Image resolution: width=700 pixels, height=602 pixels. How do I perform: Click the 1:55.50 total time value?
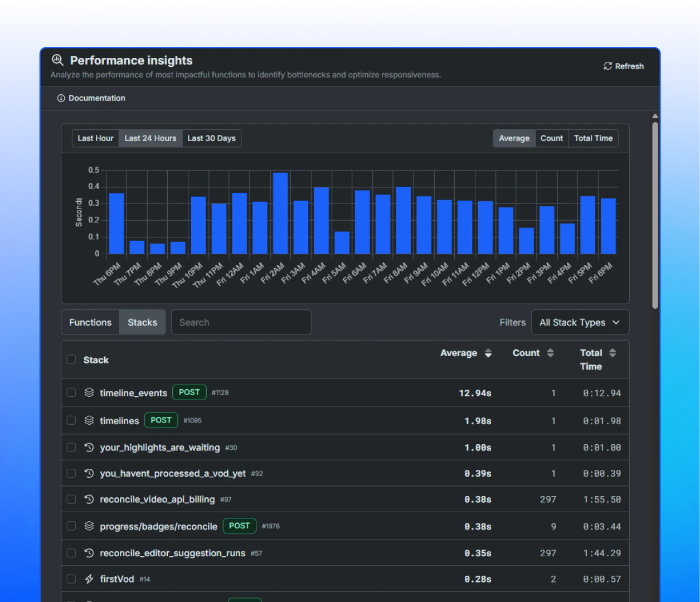tap(602, 499)
